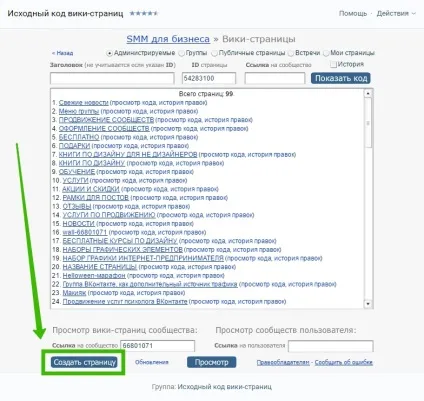
Task: Select the Администрируемые radio button
Action: point(109,53)
